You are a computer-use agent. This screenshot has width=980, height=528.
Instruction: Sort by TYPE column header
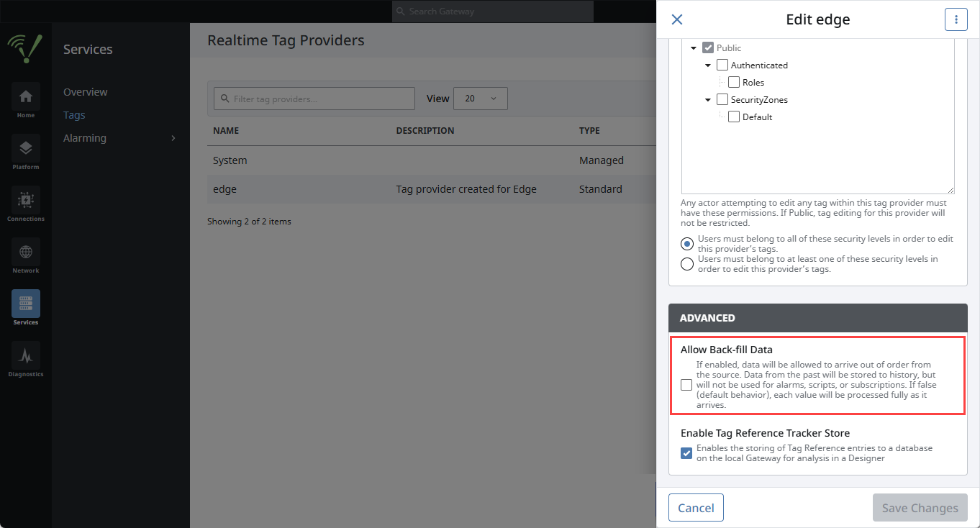click(x=589, y=131)
